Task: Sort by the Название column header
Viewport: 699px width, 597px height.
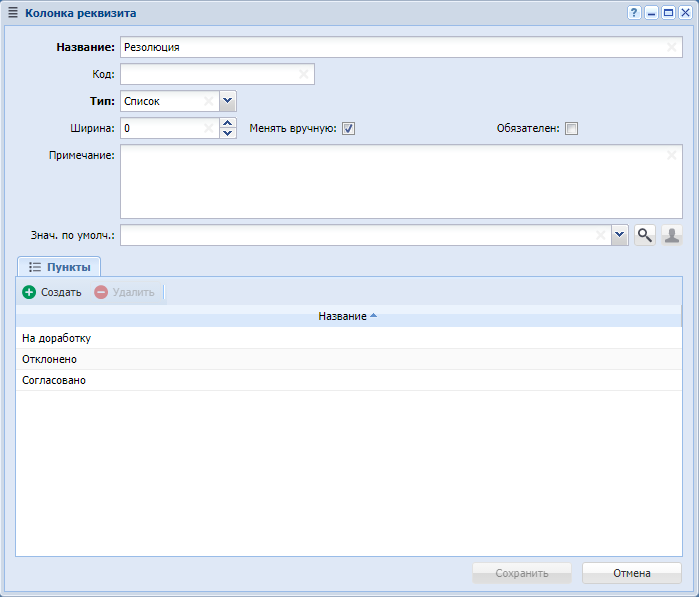Action: [348, 316]
